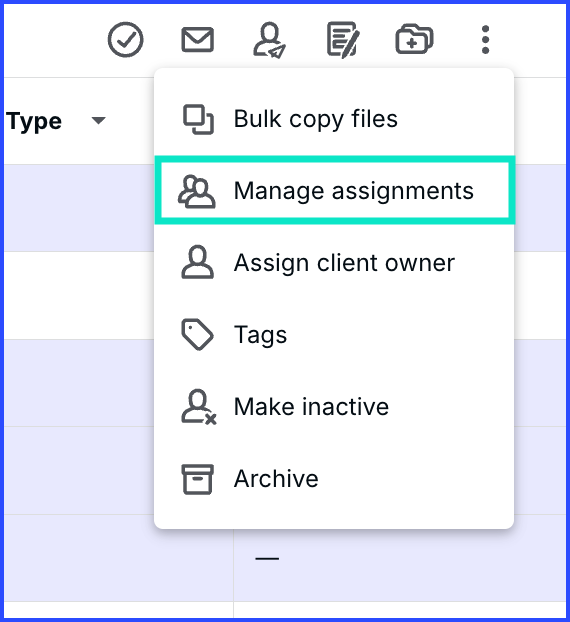Click the Bulk copy files icon
This screenshot has width=570, height=622.
pos(198,119)
